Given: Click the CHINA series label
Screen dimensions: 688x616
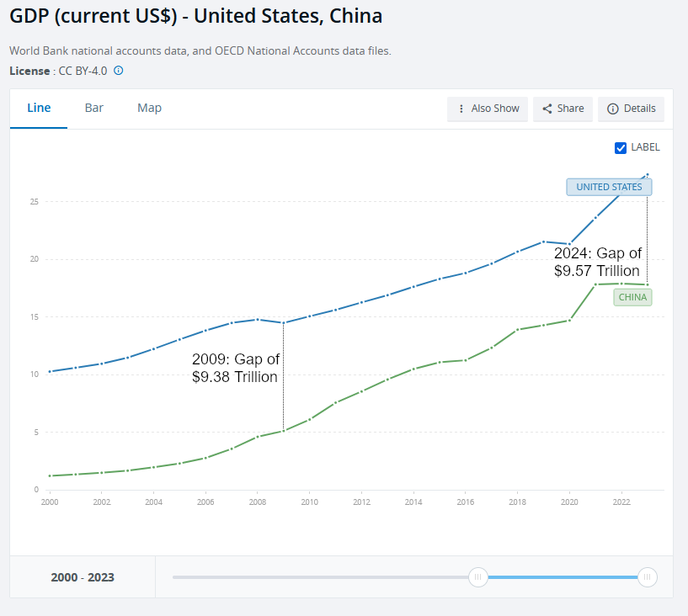Looking at the screenshot, I should pyautogui.click(x=632, y=297).
